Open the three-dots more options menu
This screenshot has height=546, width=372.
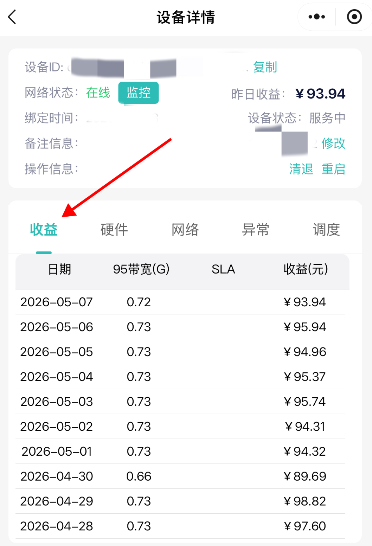tap(317, 17)
